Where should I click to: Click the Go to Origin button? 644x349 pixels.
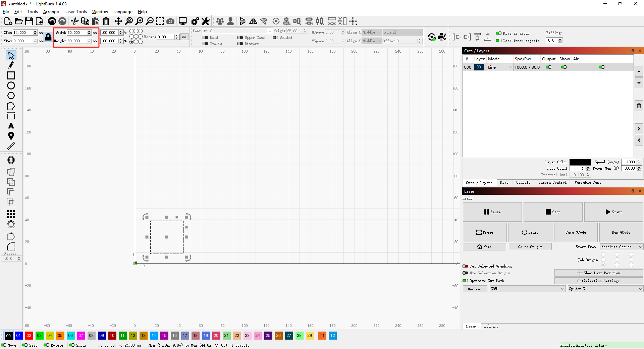[x=530, y=247]
